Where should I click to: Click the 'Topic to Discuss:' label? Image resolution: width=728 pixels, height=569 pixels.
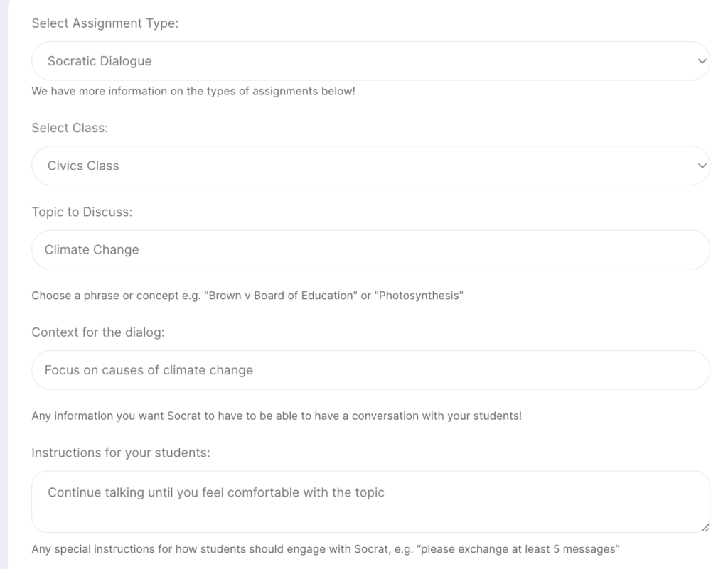82,212
